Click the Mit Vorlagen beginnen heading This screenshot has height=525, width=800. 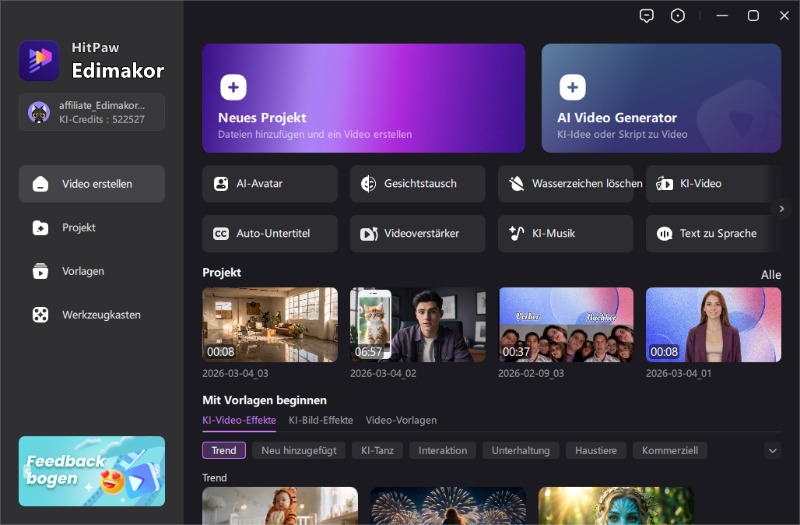(x=264, y=401)
